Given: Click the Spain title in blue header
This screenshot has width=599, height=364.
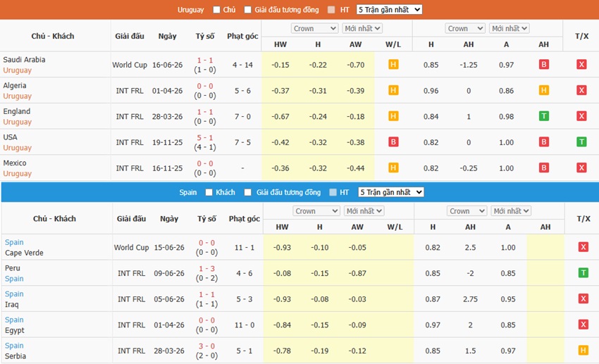Looking at the screenshot, I should click(188, 192).
